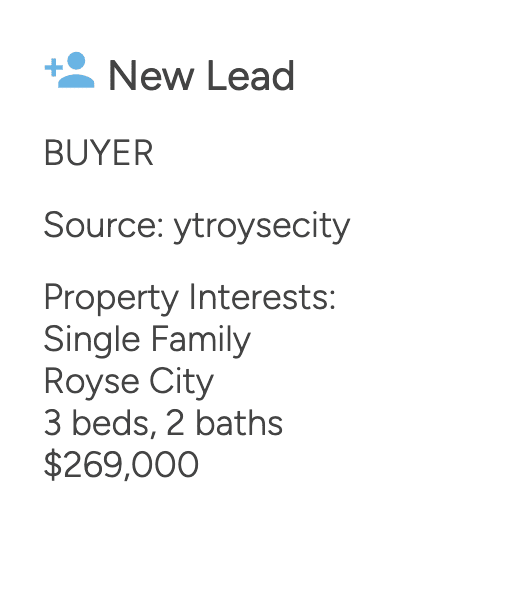The height and width of the screenshot is (593, 519).
Task: Select the BUYER lead type label
Action: coord(99,153)
